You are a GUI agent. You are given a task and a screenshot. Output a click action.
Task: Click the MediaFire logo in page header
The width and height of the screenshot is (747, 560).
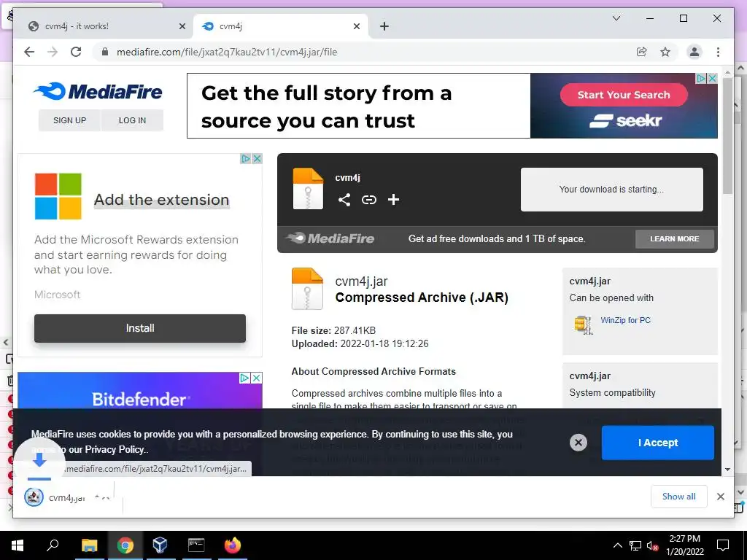coord(98,91)
